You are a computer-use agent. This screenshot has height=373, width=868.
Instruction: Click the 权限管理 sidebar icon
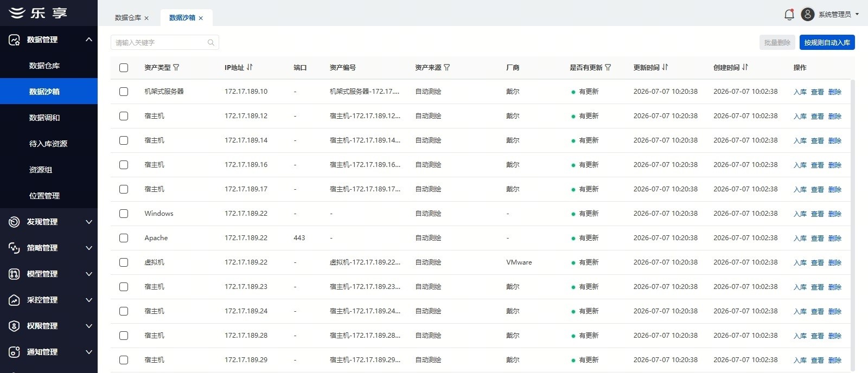click(14, 326)
